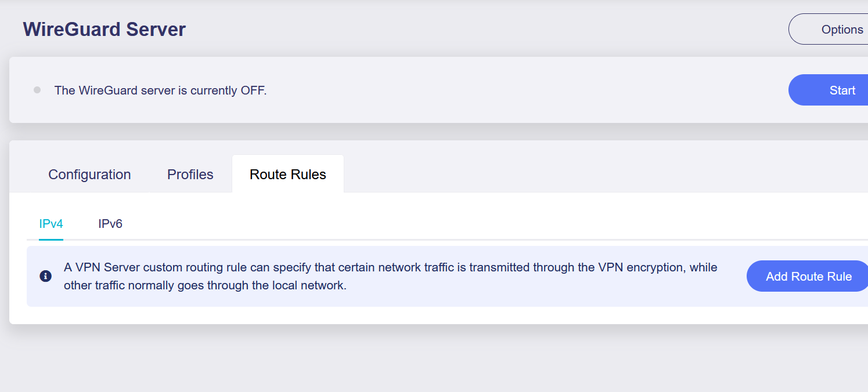Switch to the Configuration tab
The image size is (868, 392).
89,175
